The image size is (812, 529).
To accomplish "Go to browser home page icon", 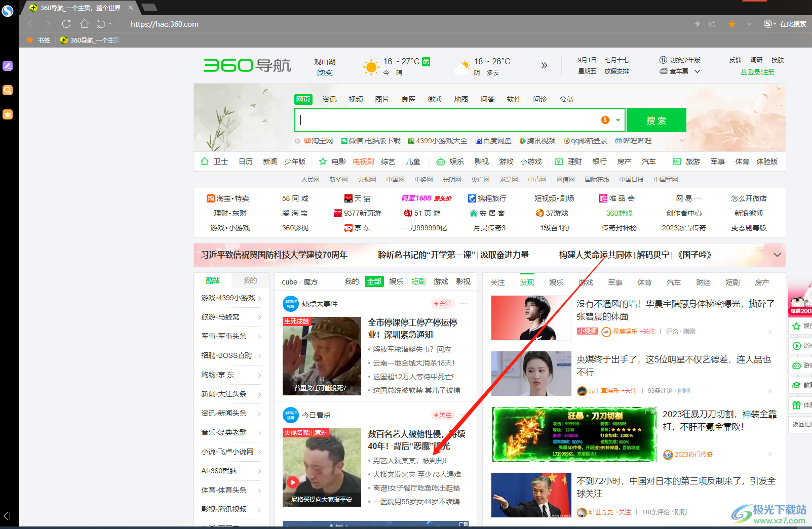I will pyautogui.click(x=85, y=24).
